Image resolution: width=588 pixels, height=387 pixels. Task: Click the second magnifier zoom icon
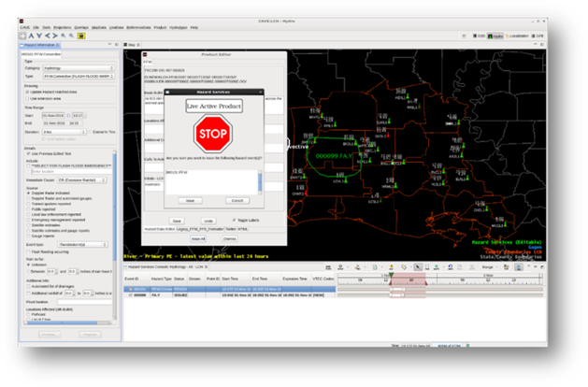71,36
